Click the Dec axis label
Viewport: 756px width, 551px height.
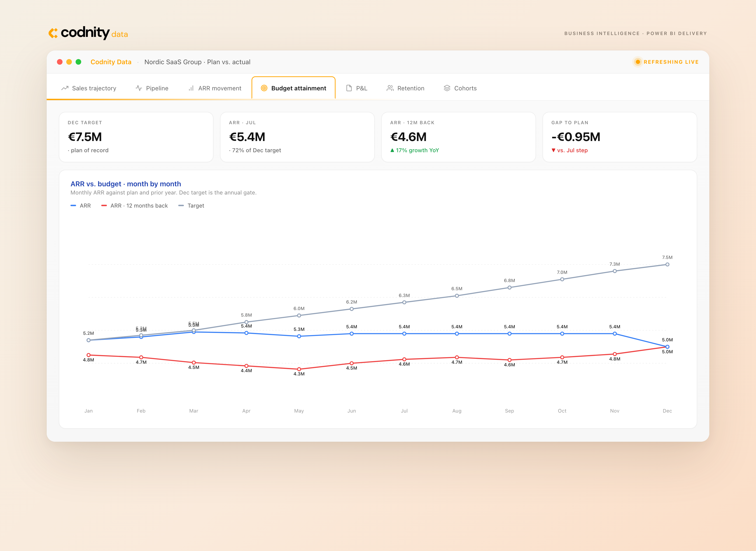(x=667, y=411)
